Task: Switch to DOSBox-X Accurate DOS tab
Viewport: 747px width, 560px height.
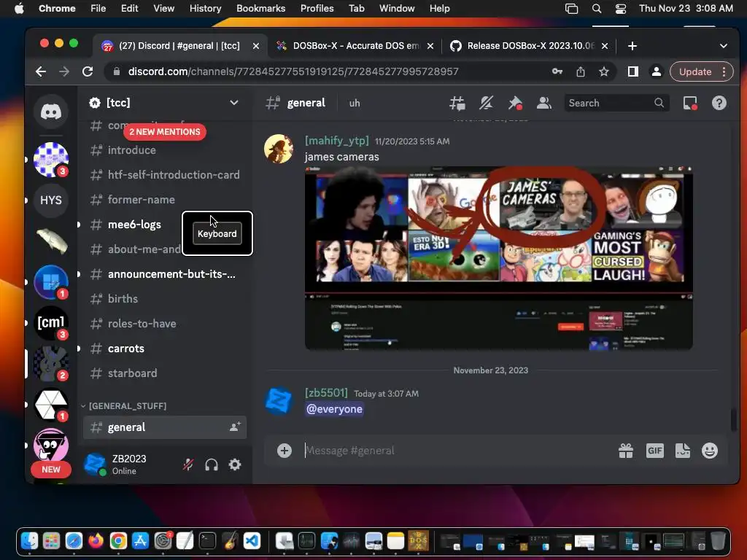Action: tap(355, 46)
